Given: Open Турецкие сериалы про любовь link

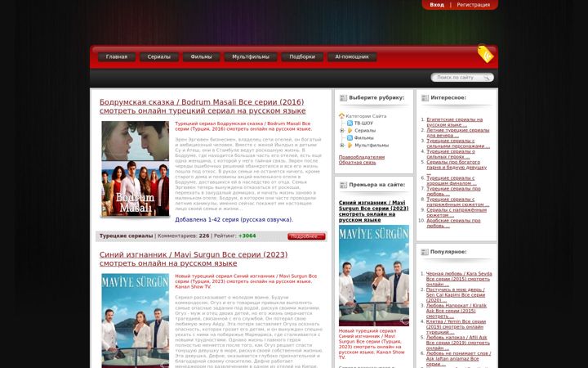Looking at the screenshot, I should point(453,191).
